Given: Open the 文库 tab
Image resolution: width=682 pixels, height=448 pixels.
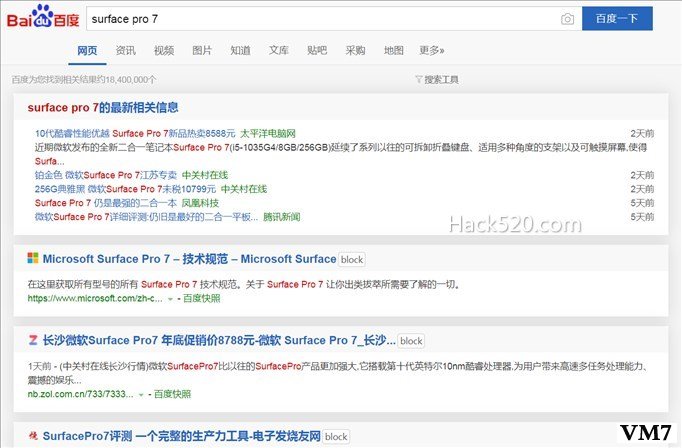Looking at the screenshot, I should [x=278, y=50].
